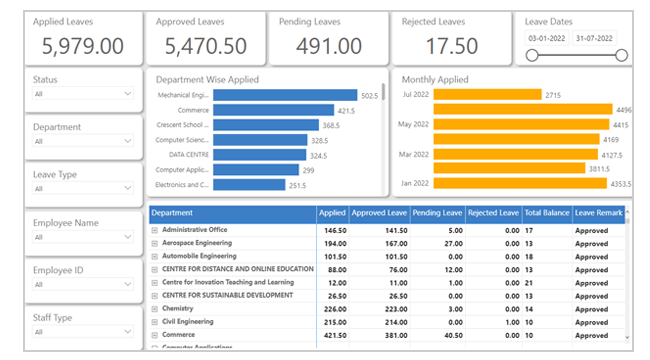Click Pending Leave 40.50 in Commerce row
The width and height of the screenshot is (650, 360).
point(454,336)
